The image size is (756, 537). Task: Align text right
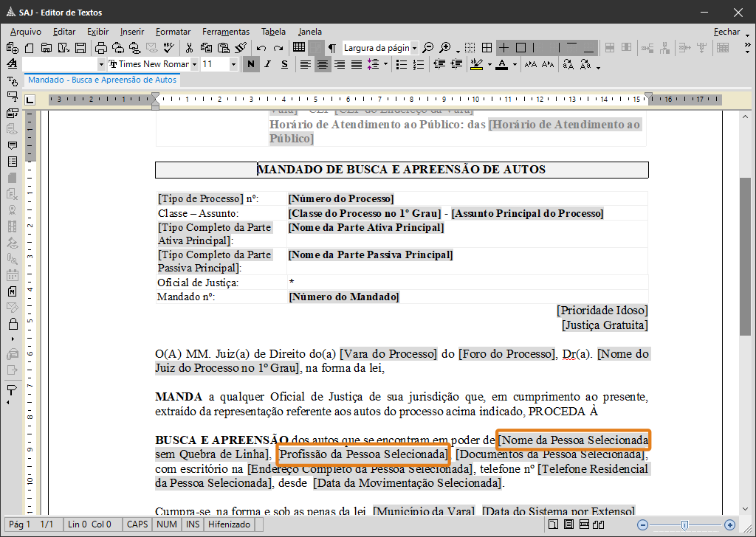(x=340, y=64)
